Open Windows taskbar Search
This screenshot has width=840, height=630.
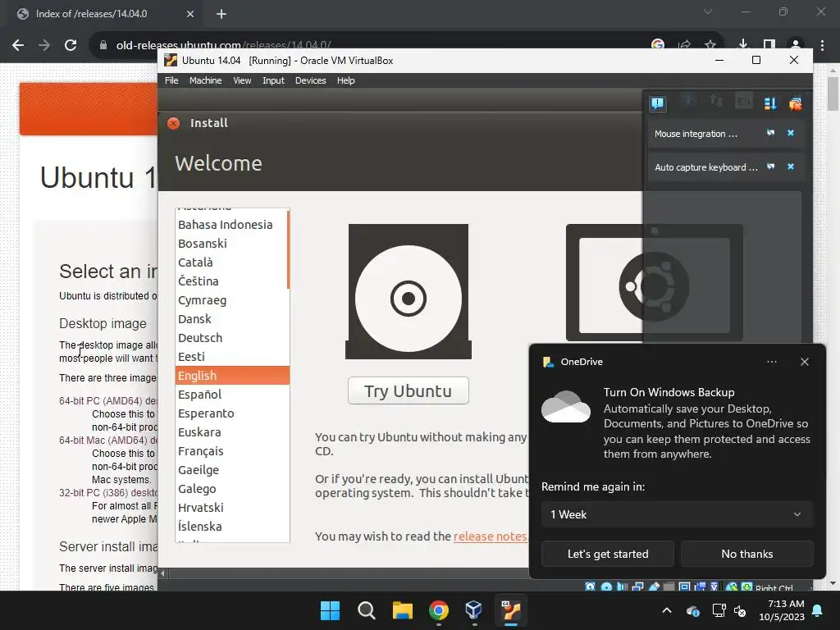[367, 610]
